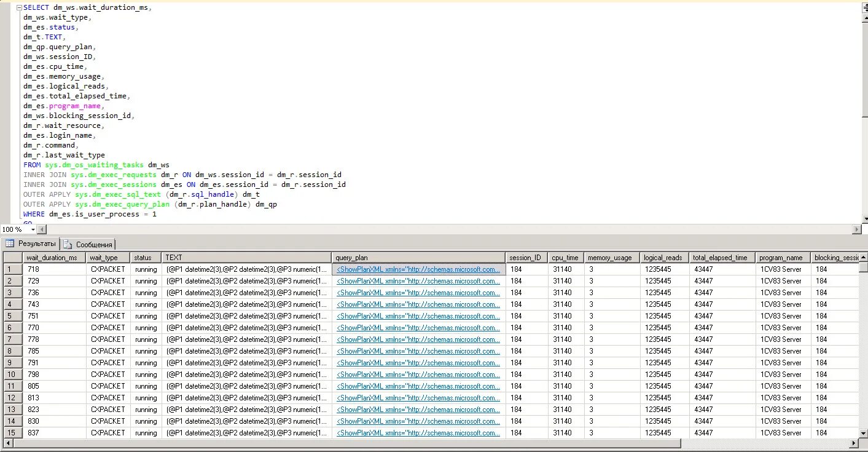Select the wait_duration_ms column header
The width and height of the screenshot is (868, 452).
[x=55, y=258]
